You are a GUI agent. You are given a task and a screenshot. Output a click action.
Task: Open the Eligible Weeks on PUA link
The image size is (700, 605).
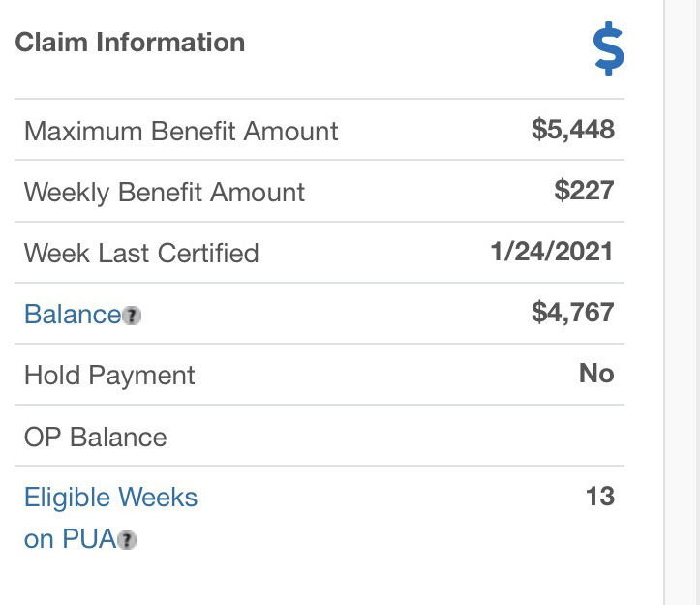[x=110, y=499]
